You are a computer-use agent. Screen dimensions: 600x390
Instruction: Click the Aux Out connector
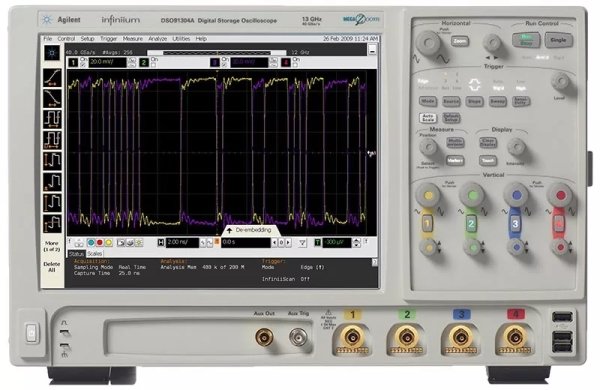pyautogui.click(x=264, y=337)
